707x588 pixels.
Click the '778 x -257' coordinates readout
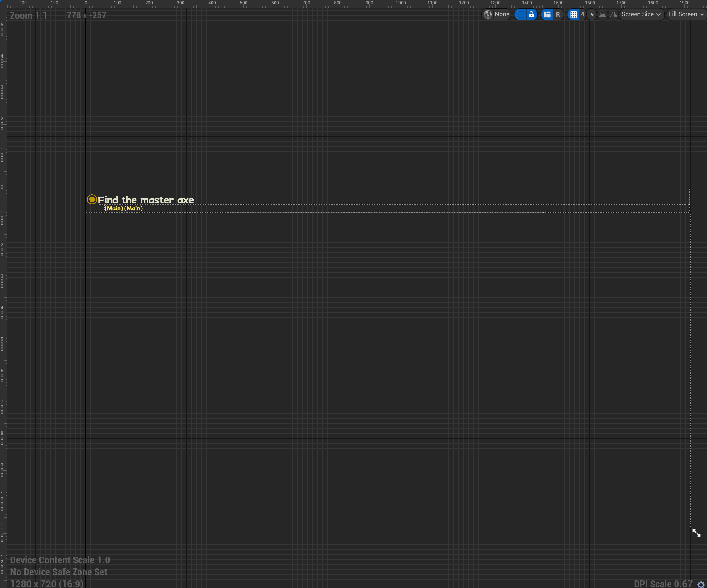(x=87, y=15)
